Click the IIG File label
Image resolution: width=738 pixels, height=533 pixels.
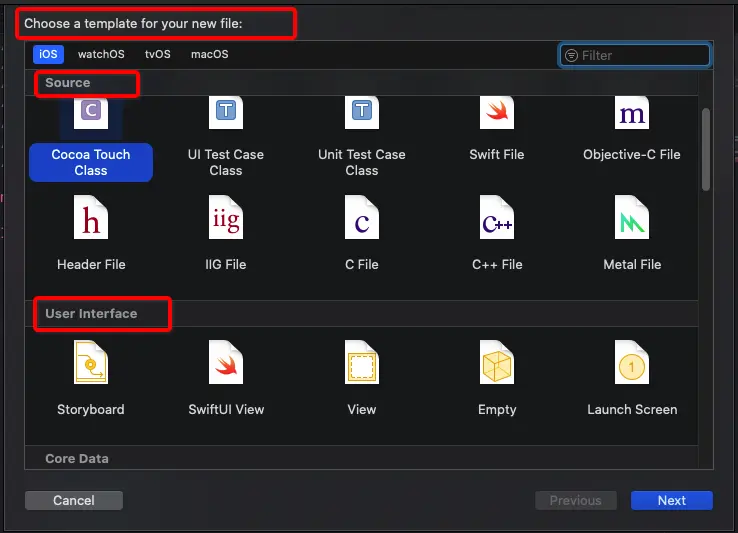(226, 265)
